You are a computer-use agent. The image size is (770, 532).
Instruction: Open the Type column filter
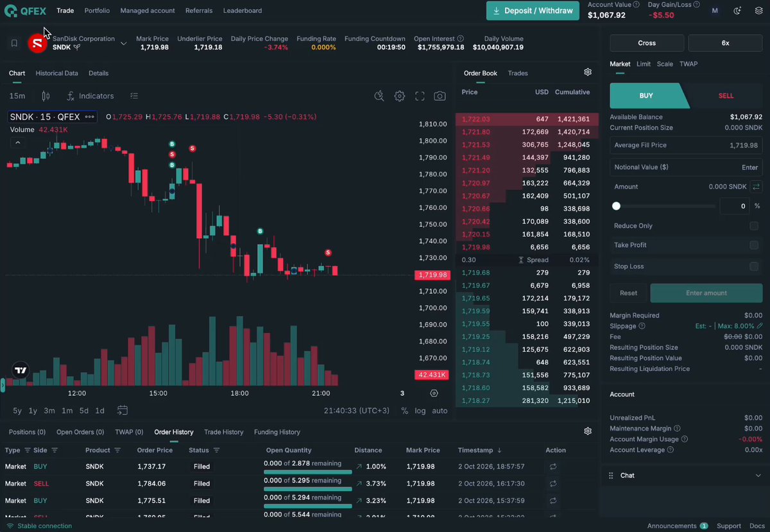point(27,450)
